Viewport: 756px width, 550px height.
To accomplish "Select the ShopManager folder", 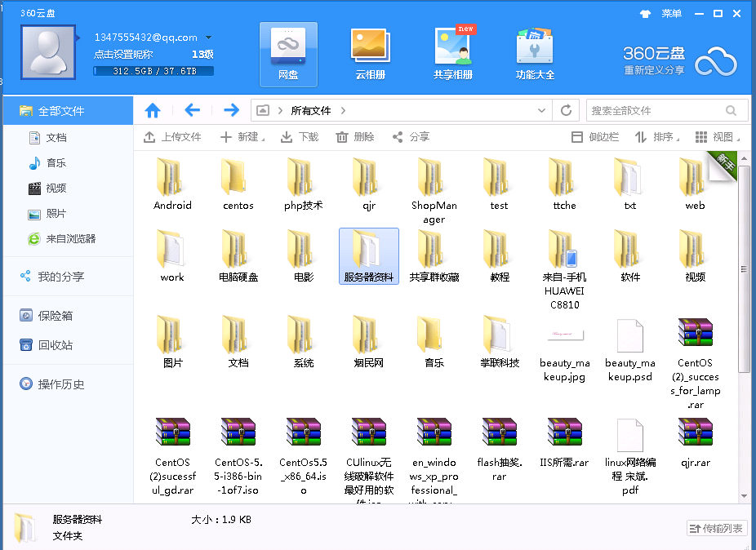I will click(x=434, y=192).
